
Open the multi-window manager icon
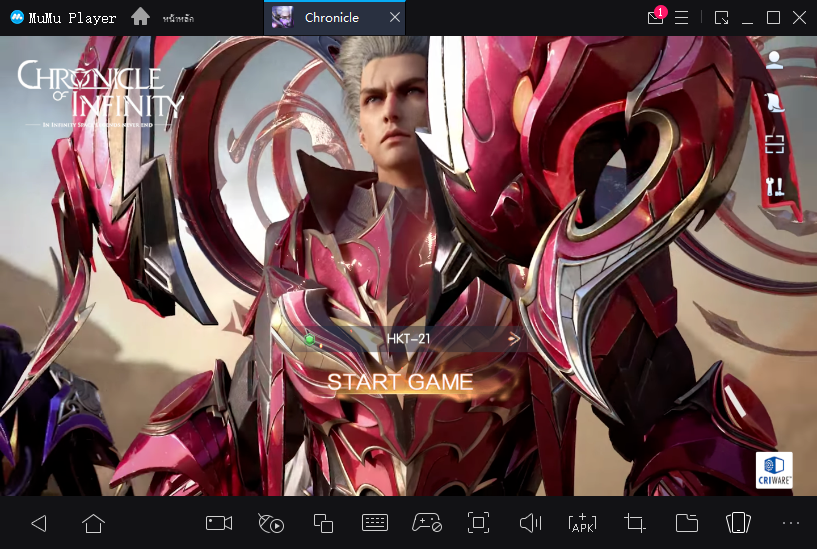pos(323,523)
